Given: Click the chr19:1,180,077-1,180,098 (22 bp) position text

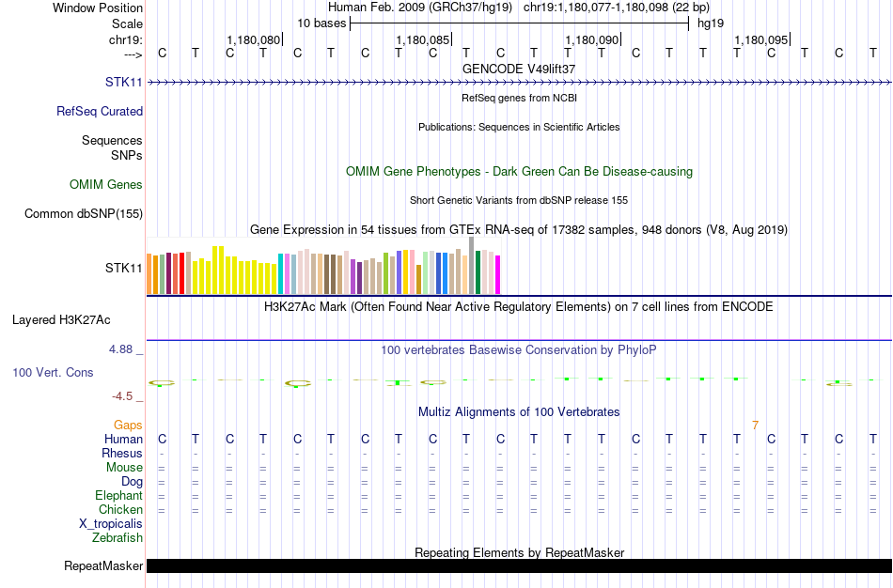Looking at the screenshot, I should pyautogui.click(x=617, y=8).
